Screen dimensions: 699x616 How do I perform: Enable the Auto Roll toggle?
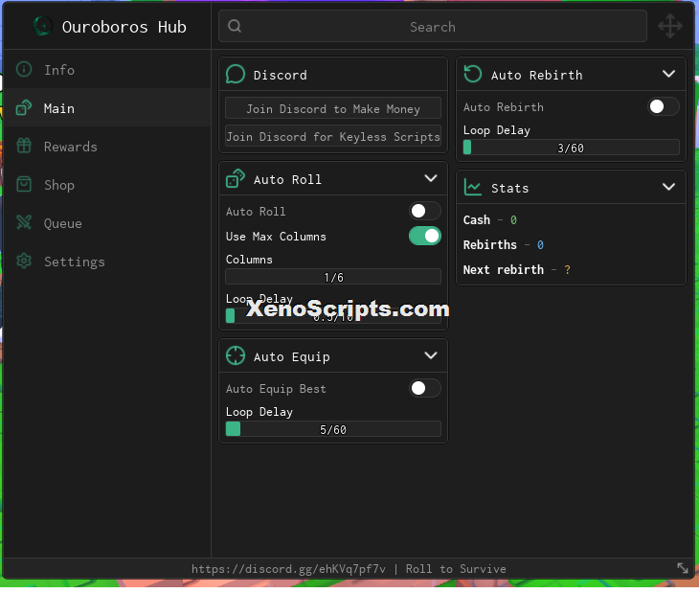click(x=425, y=211)
